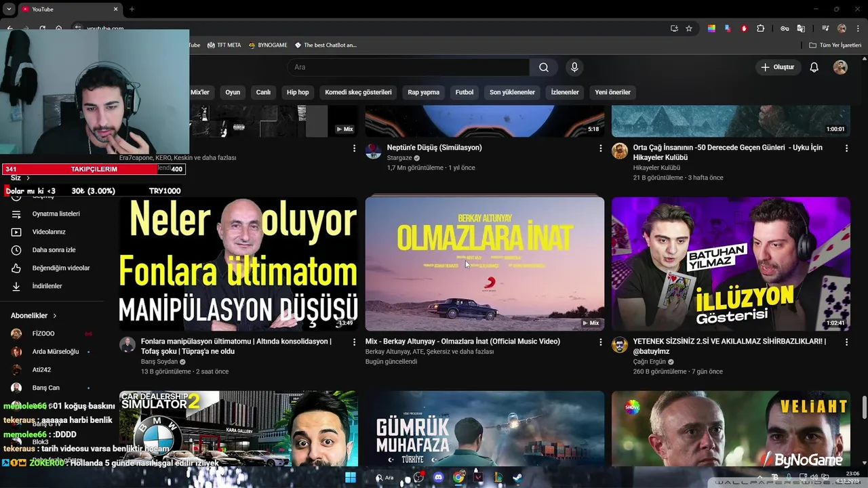Click the YouTube search input field
Image resolution: width=868 pixels, height=488 pixels.
408,67
